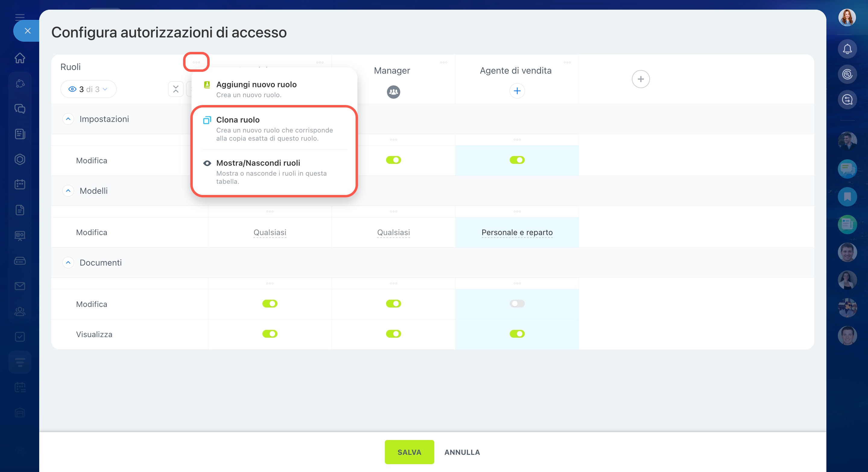Viewport: 868px width, 472px height.
Task: Add user to Agente di vendita role
Action: point(517,91)
